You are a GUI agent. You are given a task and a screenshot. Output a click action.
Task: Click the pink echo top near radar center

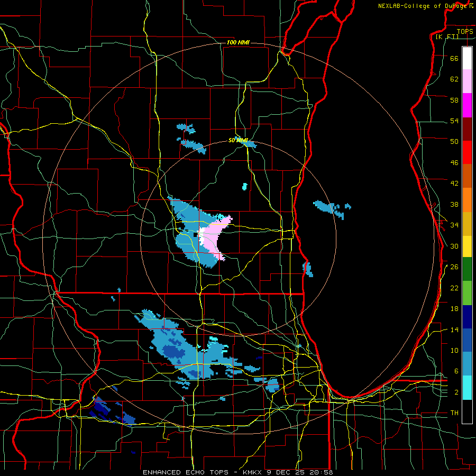(215, 239)
